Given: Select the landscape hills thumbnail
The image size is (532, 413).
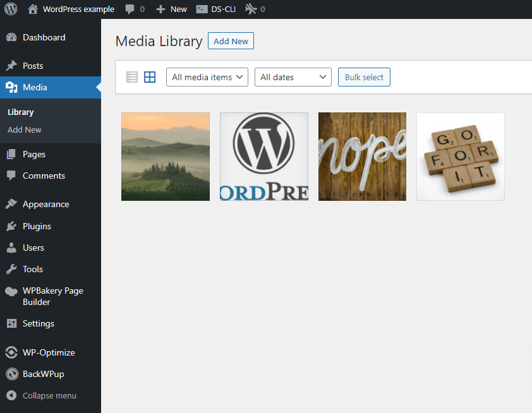Looking at the screenshot, I should pyautogui.click(x=166, y=157).
